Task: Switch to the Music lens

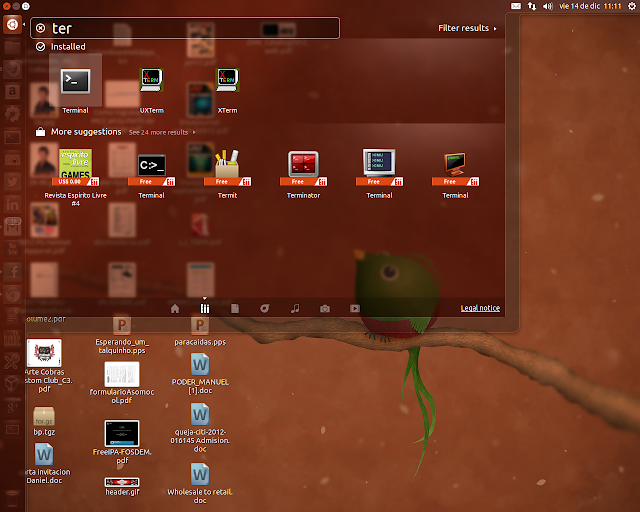Action: 295,308
